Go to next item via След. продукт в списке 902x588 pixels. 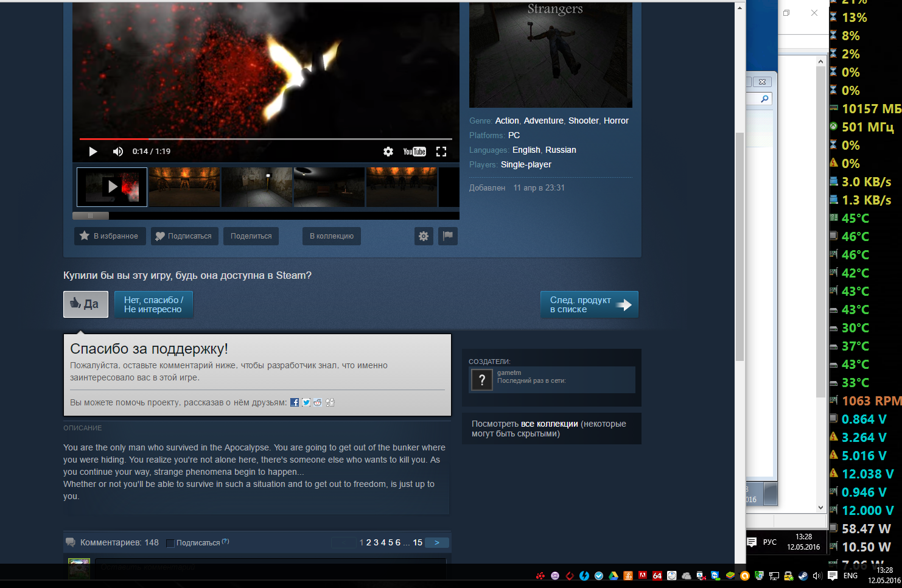pyautogui.click(x=589, y=304)
